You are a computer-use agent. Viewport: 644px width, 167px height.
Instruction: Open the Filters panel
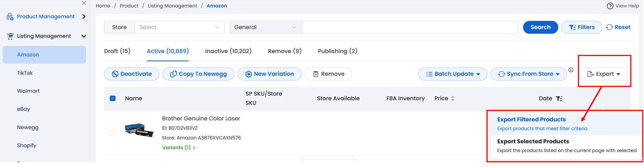[x=581, y=27]
